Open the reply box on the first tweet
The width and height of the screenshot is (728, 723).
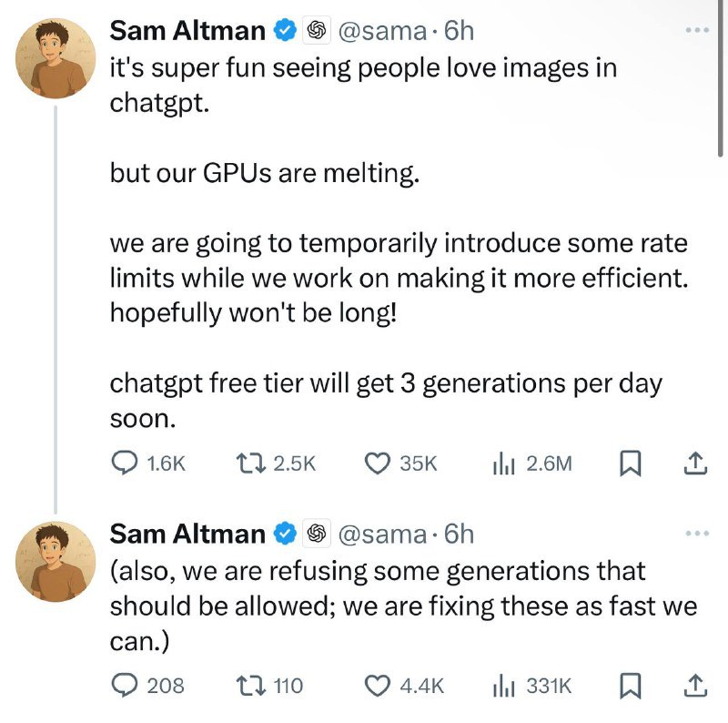pyautogui.click(x=122, y=463)
